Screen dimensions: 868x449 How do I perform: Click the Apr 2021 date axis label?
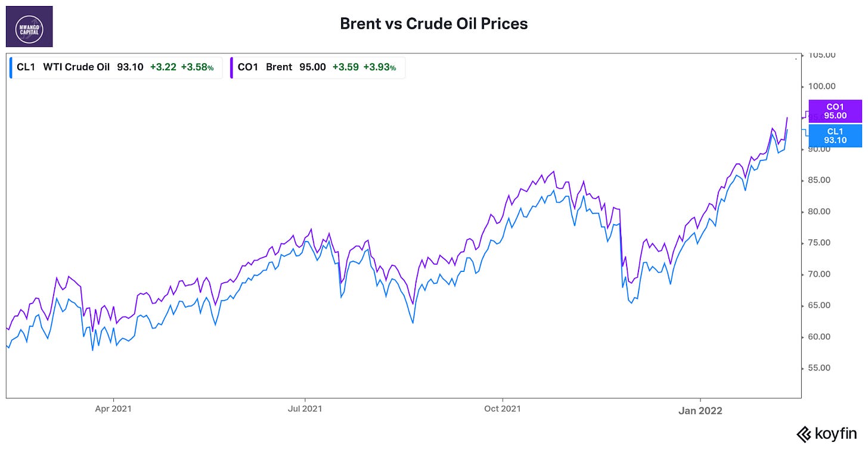[113, 409]
